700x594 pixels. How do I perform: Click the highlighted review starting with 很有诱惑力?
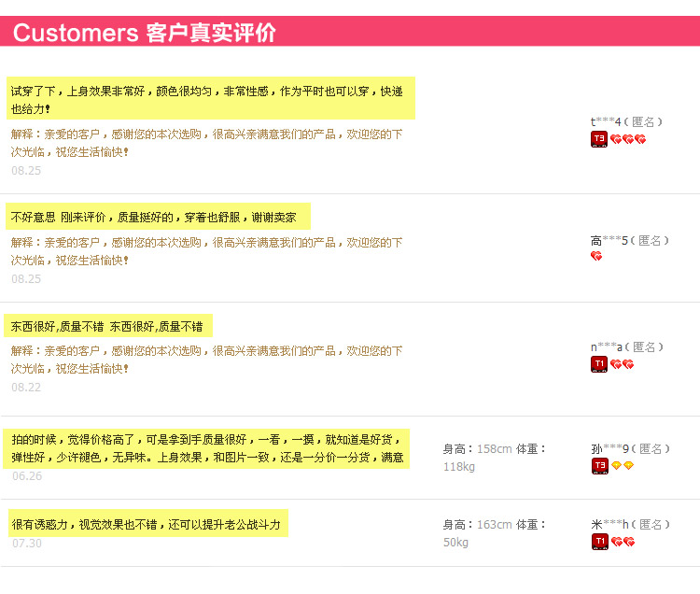(x=146, y=525)
